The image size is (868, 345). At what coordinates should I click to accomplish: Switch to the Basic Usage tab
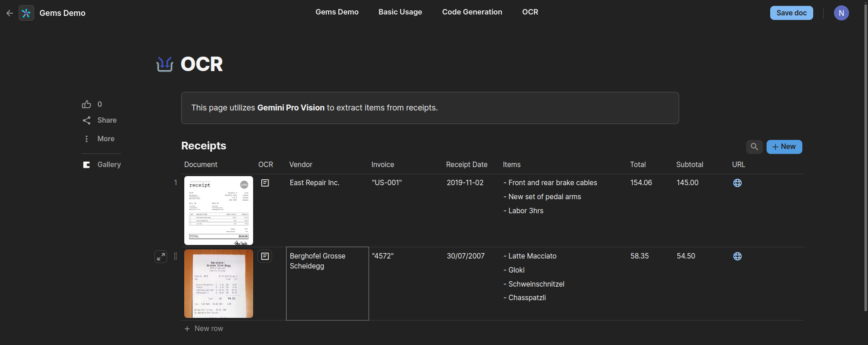point(400,12)
